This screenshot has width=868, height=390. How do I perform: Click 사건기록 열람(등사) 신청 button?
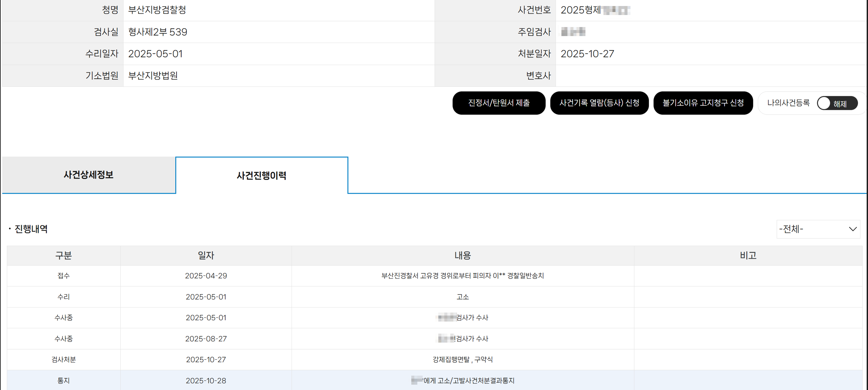point(599,103)
